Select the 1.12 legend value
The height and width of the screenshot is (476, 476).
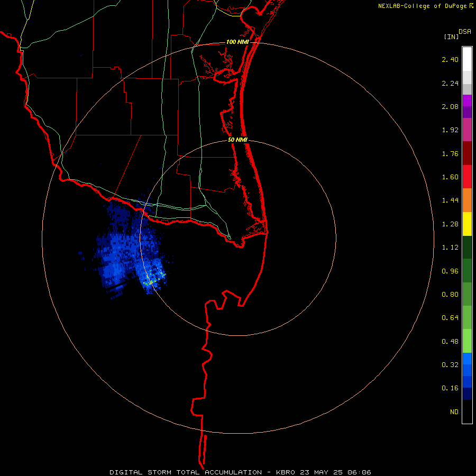450,248
